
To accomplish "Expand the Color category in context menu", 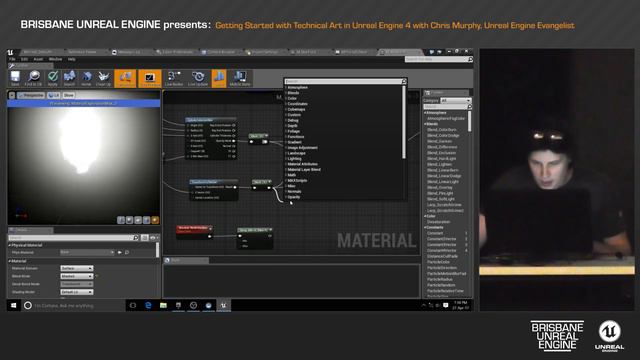I will click(x=291, y=98).
